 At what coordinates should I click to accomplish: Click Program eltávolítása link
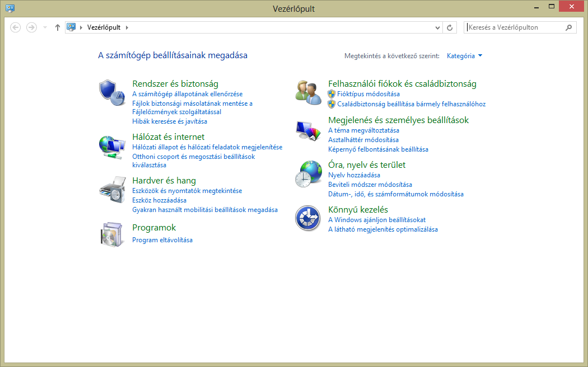click(162, 240)
